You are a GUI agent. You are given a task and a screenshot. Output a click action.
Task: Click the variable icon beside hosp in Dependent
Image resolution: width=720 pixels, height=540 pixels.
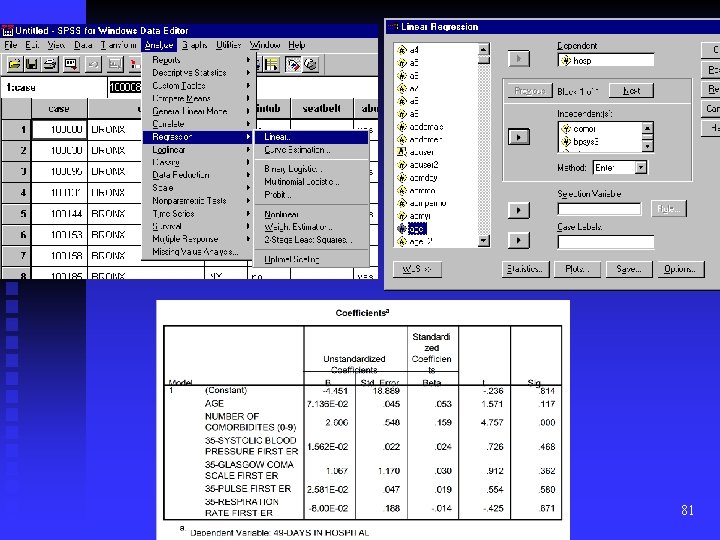tap(566, 60)
